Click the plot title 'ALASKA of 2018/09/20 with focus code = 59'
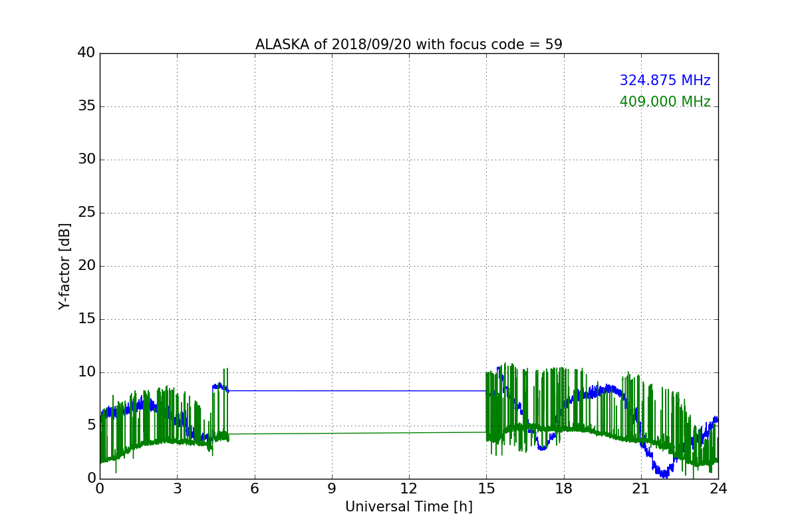The height and width of the screenshot is (532, 798). point(409,45)
